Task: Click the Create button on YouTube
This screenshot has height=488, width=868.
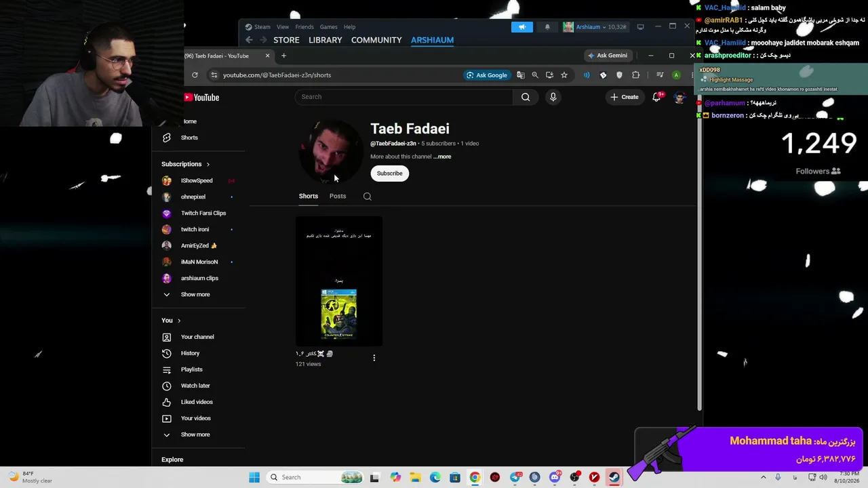Action: tap(624, 97)
